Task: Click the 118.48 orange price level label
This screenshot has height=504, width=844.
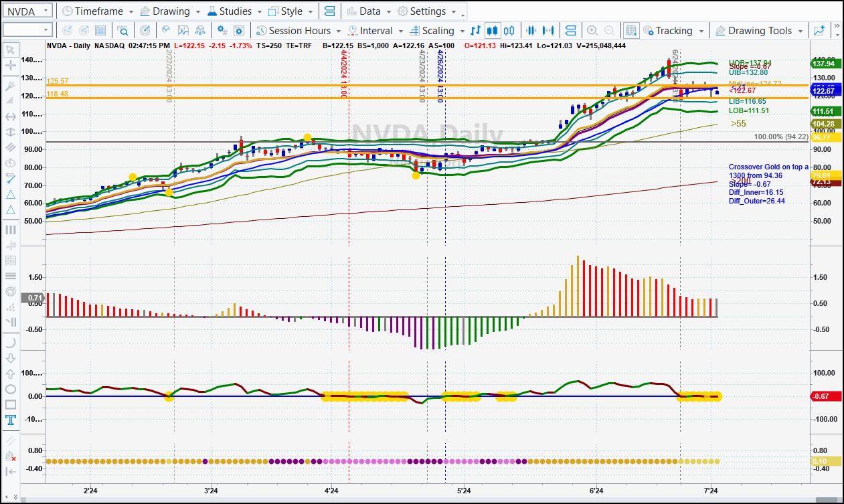Action: (59, 94)
